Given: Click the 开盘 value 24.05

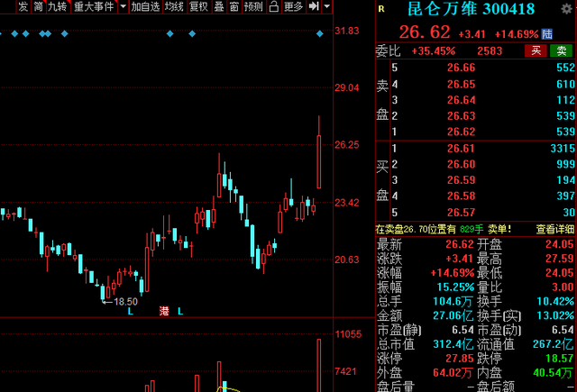Looking at the screenshot, I should (x=559, y=244).
